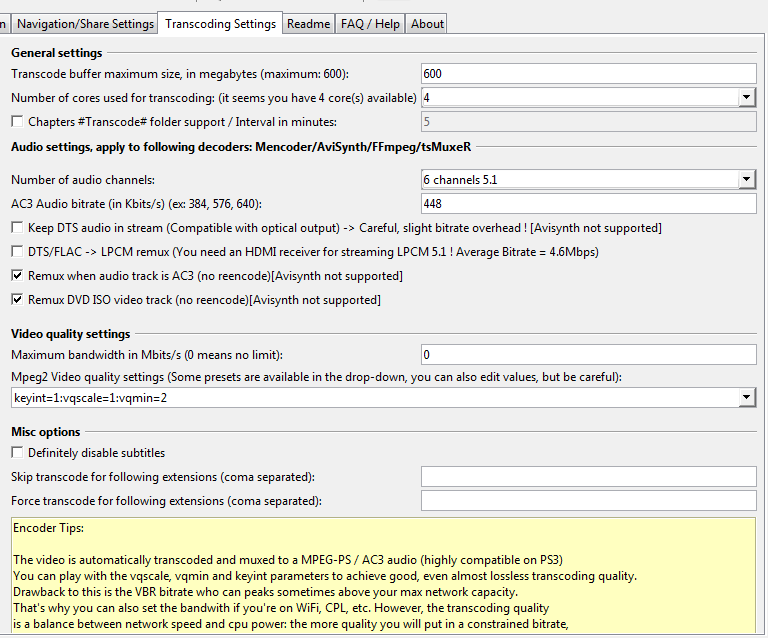Switch to the About tab
The height and width of the screenshot is (638, 768).
(427, 24)
